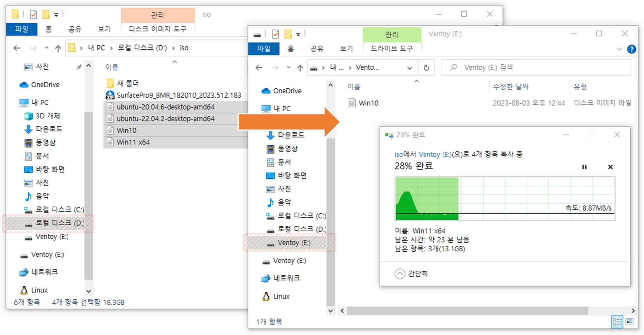
Task: Select the SurfacePro9_BMR zip file
Action: pyautogui.click(x=174, y=95)
